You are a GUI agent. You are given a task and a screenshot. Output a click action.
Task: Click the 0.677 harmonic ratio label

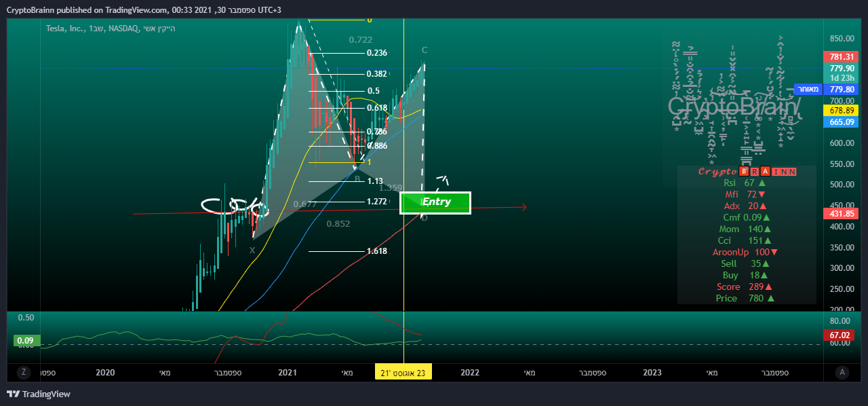click(x=305, y=204)
